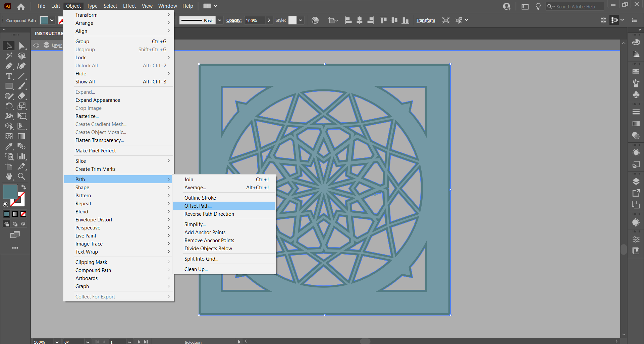Select the Type tool
This screenshot has width=644, height=344.
[x=9, y=76]
